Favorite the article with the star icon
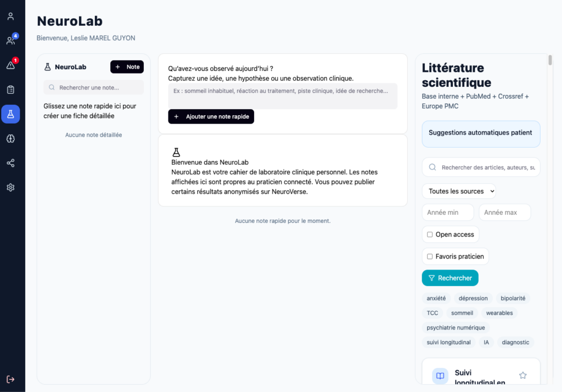 [x=522, y=375]
